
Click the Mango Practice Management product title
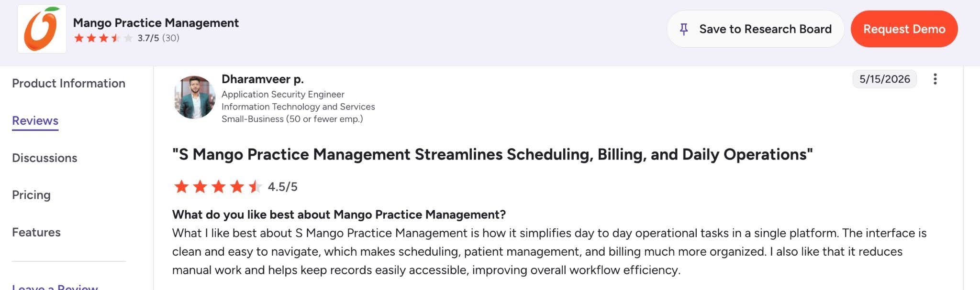[x=156, y=23]
